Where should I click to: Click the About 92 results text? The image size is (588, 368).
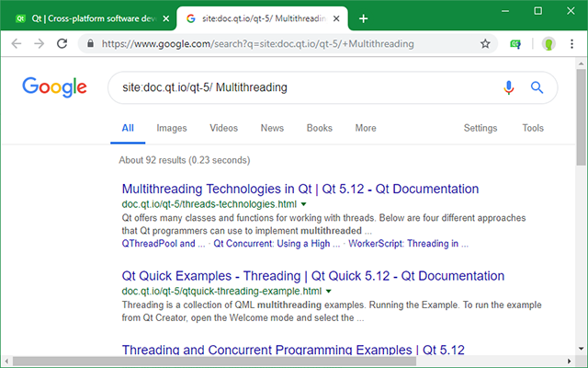[x=185, y=160]
